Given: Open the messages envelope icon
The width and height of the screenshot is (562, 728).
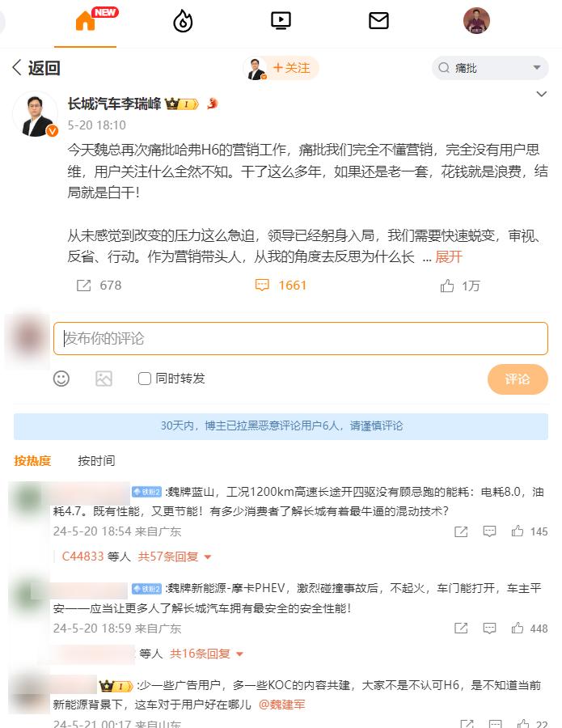Looking at the screenshot, I should (x=378, y=21).
